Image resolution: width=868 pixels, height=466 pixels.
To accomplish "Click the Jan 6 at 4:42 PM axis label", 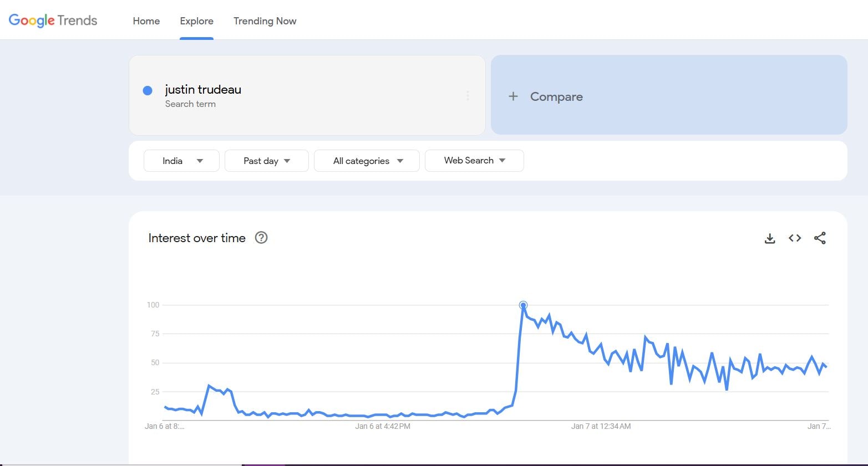I will [383, 426].
